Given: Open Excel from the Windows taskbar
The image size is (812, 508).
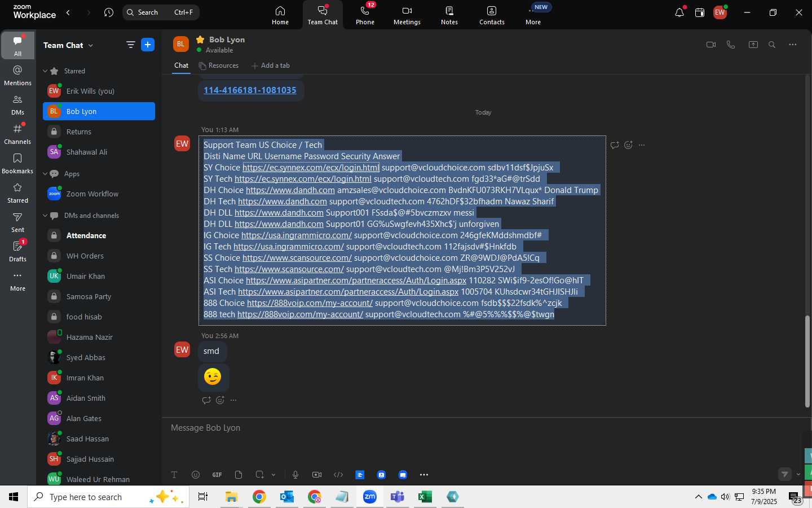Looking at the screenshot, I should [425, 497].
